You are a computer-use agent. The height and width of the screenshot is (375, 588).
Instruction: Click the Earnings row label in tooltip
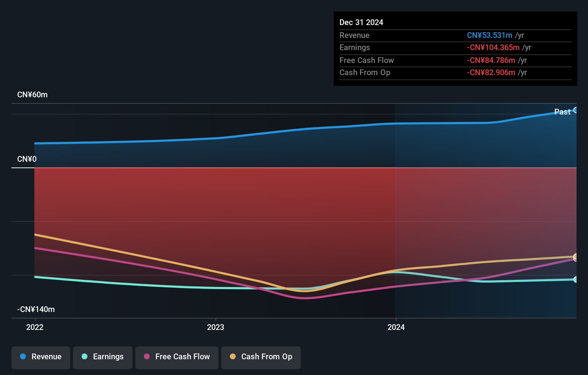[355, 48]
